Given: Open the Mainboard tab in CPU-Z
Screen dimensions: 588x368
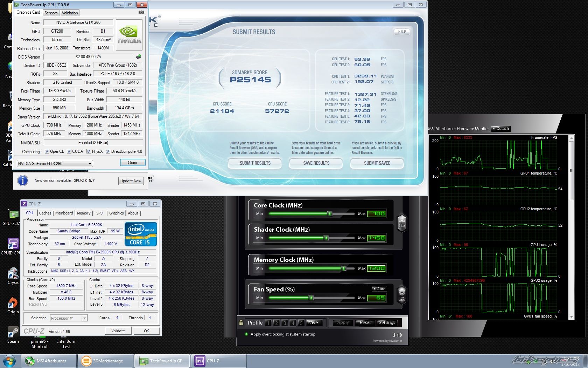Looking at the screenshot, I should pyautogui.click(x=64, y=213).
